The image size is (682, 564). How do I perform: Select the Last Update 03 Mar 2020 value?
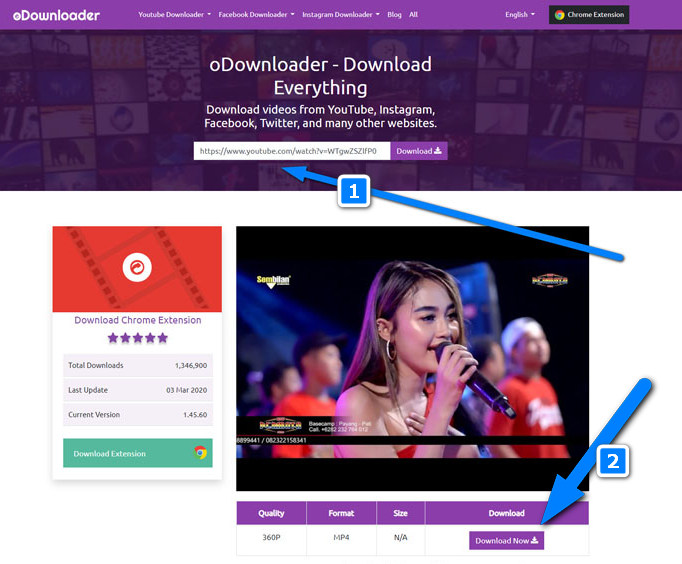[187, 390]
